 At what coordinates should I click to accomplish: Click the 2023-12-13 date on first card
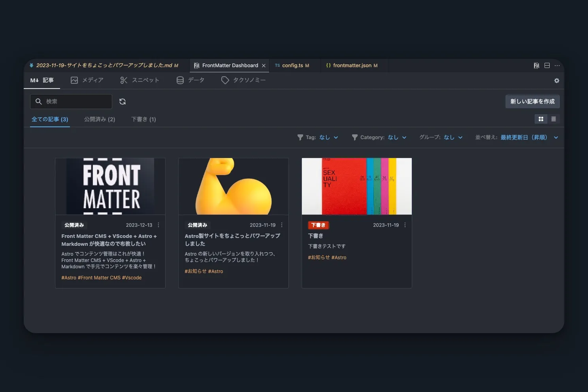click(139, 225)
